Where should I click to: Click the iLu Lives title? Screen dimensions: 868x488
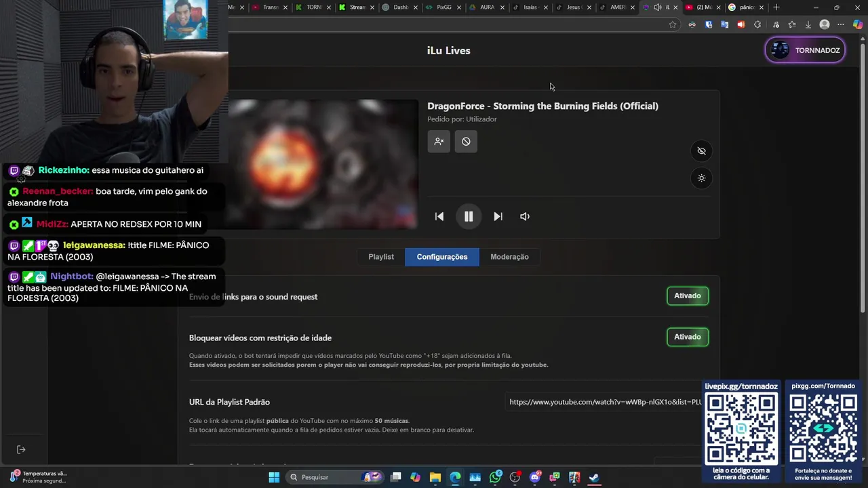[448, 50]
